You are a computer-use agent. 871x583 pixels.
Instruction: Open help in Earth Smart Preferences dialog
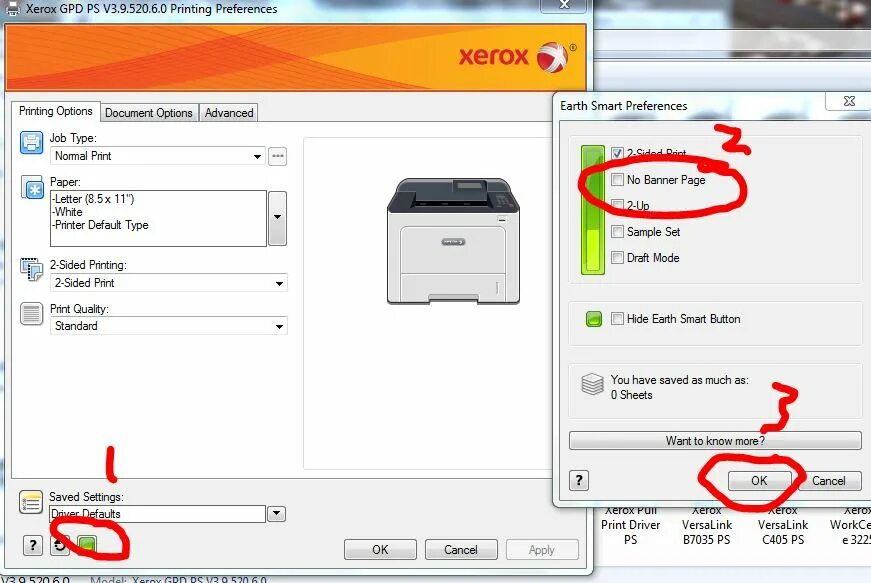point(579,480)
